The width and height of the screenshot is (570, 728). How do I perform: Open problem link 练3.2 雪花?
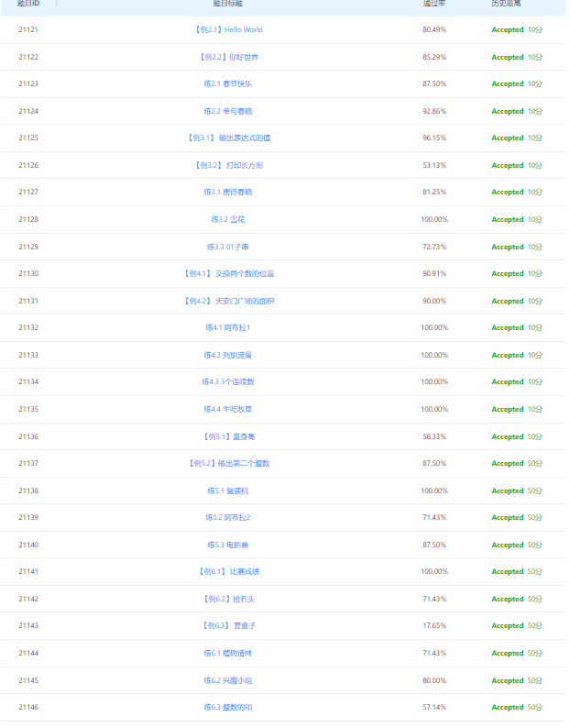pos(228,219)
